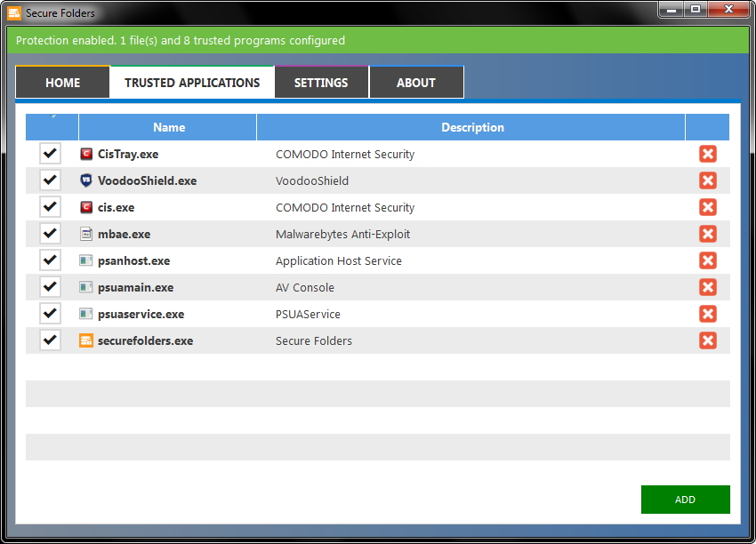Click the mbae.exe file icon
The image size is (756, 544).
[x=85, y=234]
